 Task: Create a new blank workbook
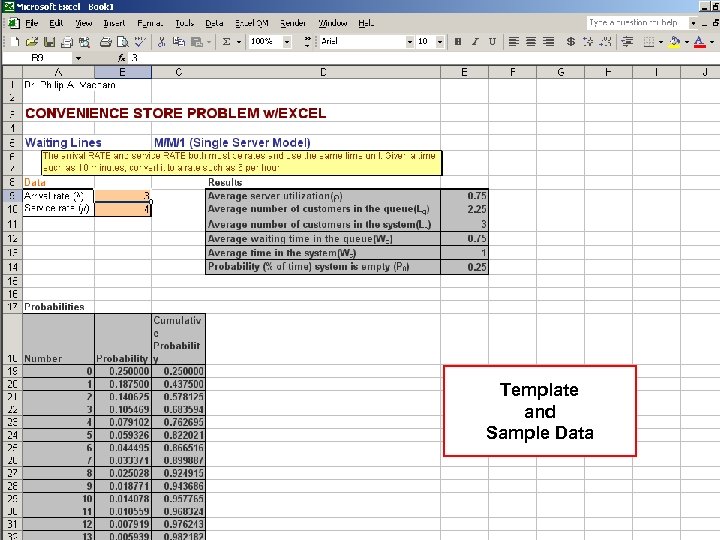coord(15,42)
